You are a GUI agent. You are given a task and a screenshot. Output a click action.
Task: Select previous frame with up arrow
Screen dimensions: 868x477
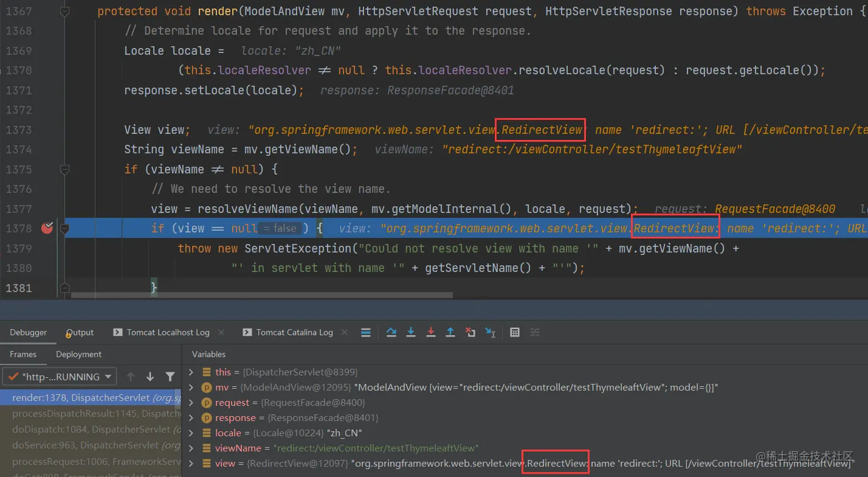coord(130,377)
